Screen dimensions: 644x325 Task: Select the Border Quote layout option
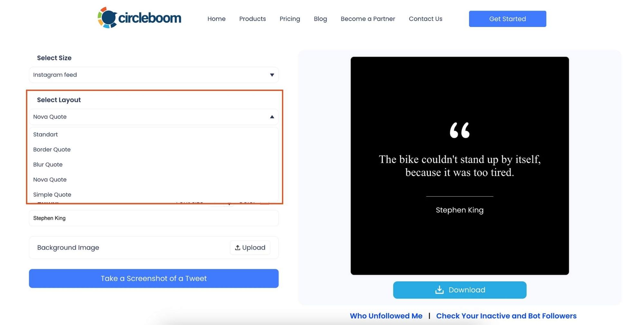tap(52, 149)
